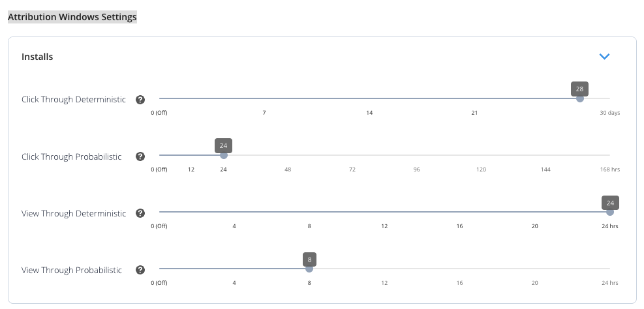Set View Through Deterministic to 4 hours
644x309 pixels.
234,212
